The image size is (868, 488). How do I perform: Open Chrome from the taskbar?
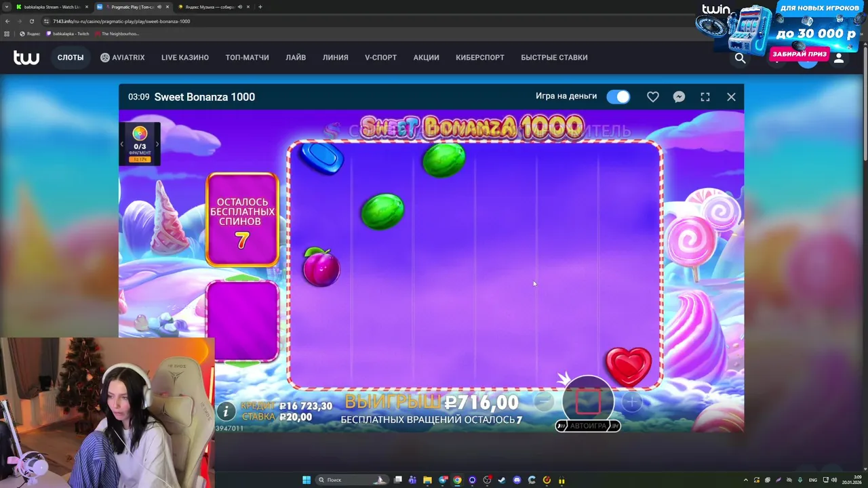(x=458, y=480)
